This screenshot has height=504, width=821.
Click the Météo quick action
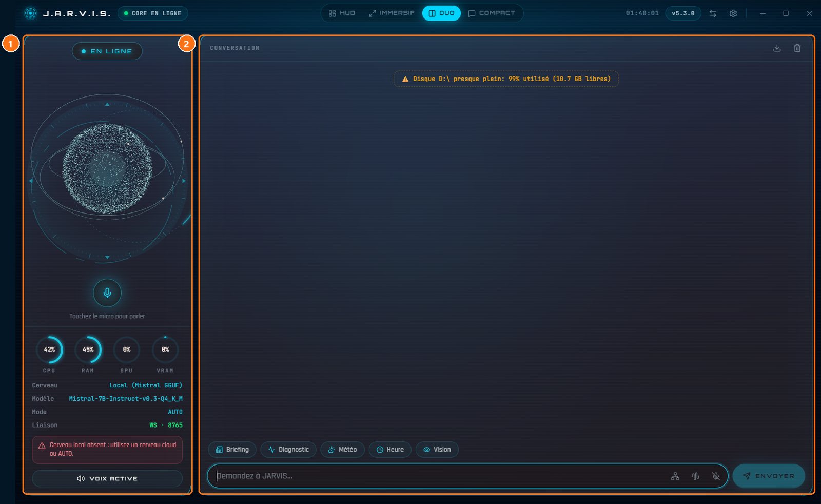(x=342, y=450)
